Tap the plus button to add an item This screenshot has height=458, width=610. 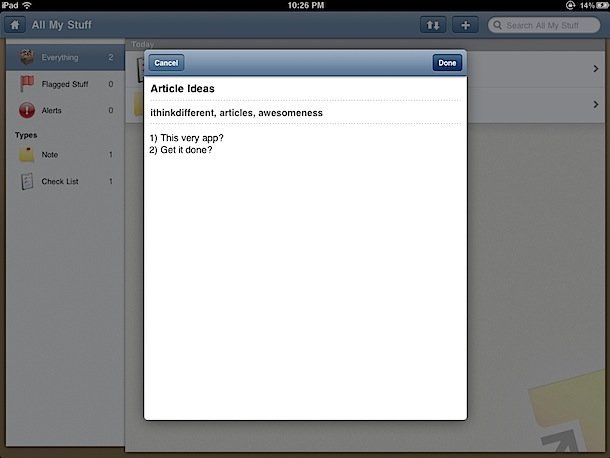[465, 25]
